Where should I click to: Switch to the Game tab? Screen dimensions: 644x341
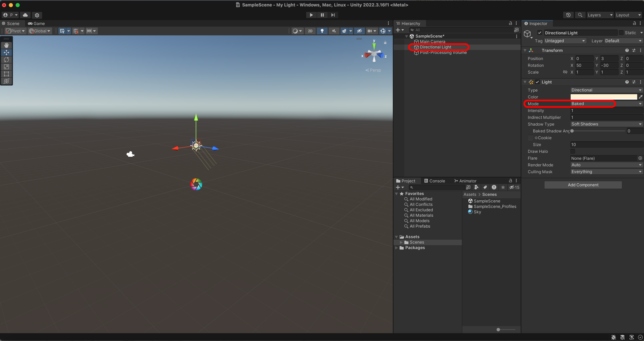point(36,23)
